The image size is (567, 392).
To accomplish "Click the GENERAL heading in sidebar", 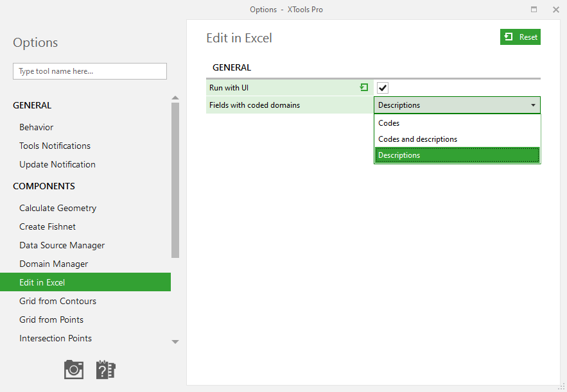I will [32, 105].
